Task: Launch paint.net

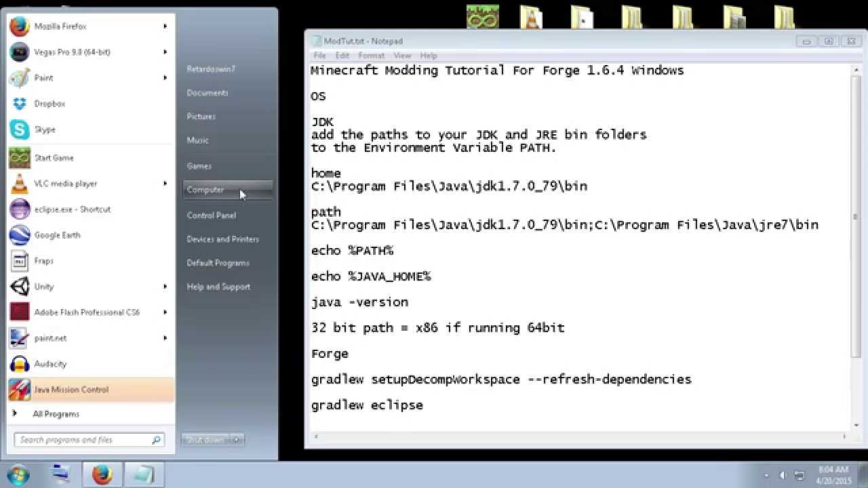Action: [x=91, y=338]
